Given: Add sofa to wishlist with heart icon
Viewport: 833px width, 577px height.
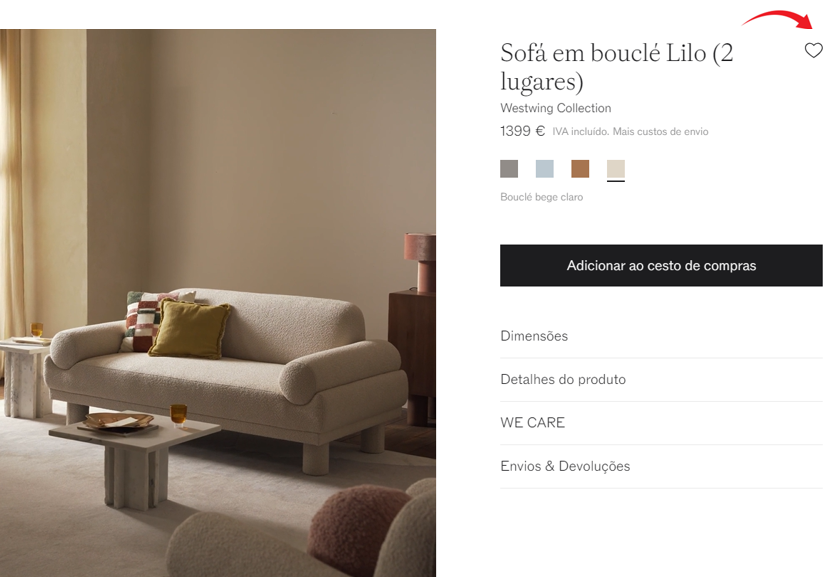Looking at the screenshot, I should pos(813,50).
